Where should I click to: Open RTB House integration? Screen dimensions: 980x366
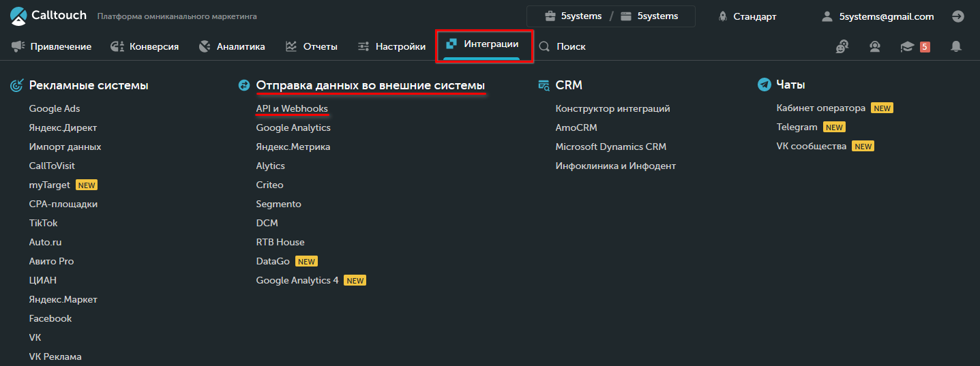pos(280,242)
